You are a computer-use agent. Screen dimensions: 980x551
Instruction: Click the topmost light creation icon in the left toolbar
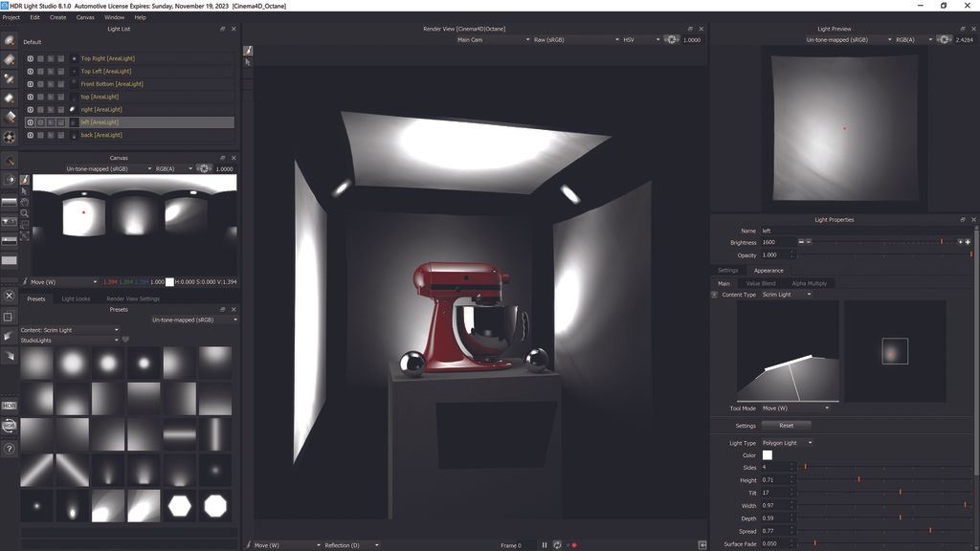click(11, 41)
